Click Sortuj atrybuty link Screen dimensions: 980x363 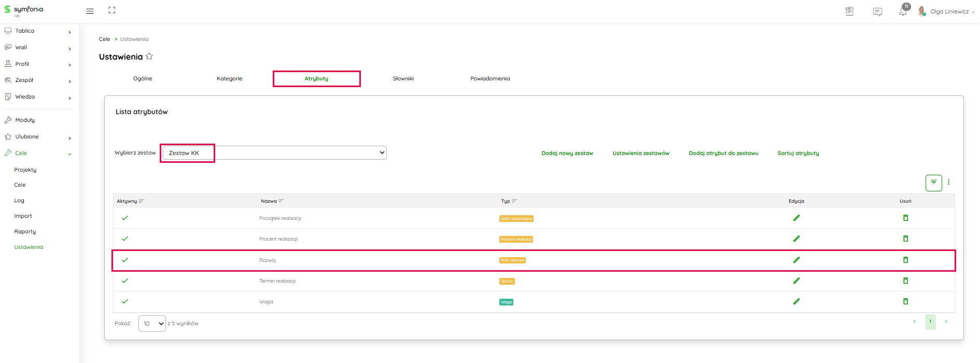pyautogui.click(x=798, y=153)
